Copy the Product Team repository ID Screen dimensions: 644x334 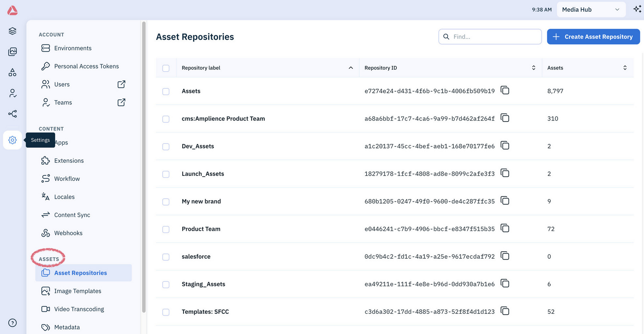coord(505,228)
